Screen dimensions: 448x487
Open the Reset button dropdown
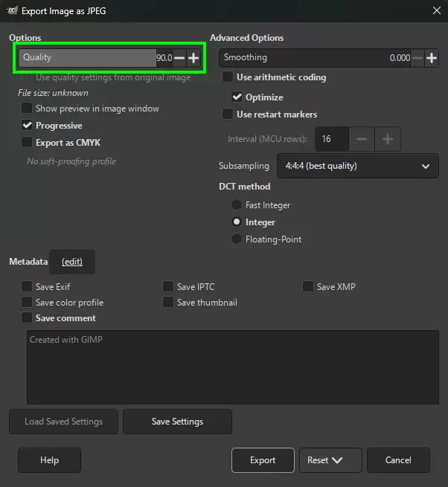pos(330,460)
